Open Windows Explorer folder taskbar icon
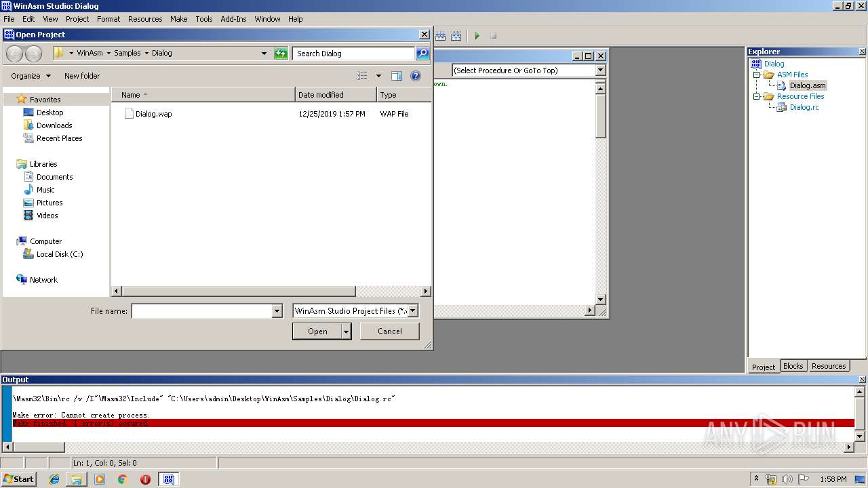The image size is (868, 488). 77,479
